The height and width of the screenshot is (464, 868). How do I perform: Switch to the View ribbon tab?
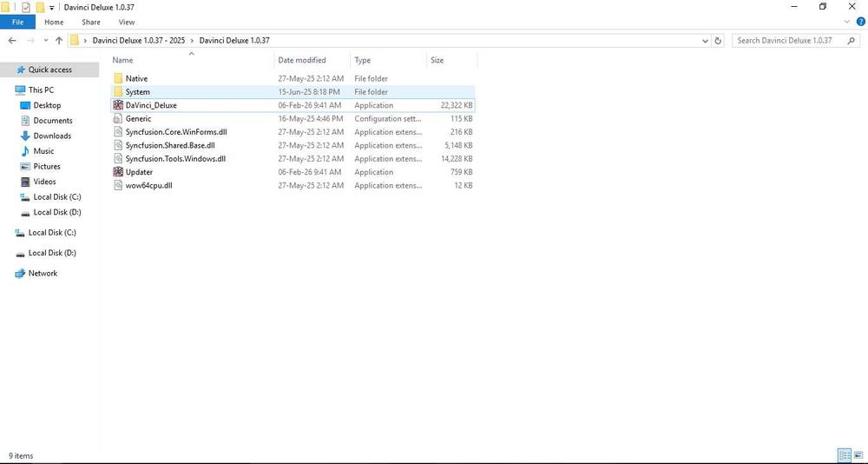pyautogui.click(x=126, y=23)
